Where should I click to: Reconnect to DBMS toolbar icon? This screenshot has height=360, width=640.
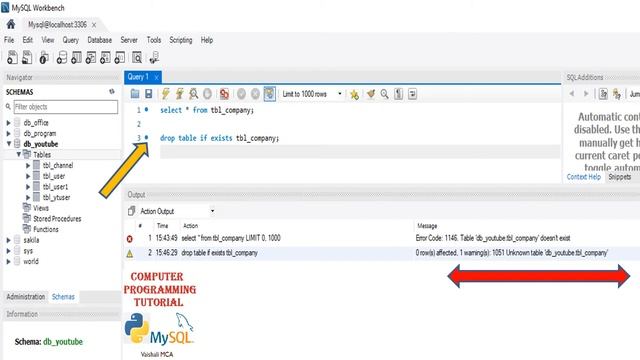pyautogui.click(x=154, y=58)
